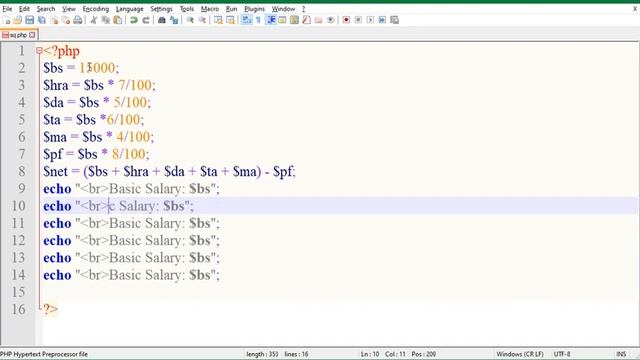Image resolution: width=640 pixels, height=360 pixels.
Task: Open the Function List panel icon
Action: tap(307, 20)
